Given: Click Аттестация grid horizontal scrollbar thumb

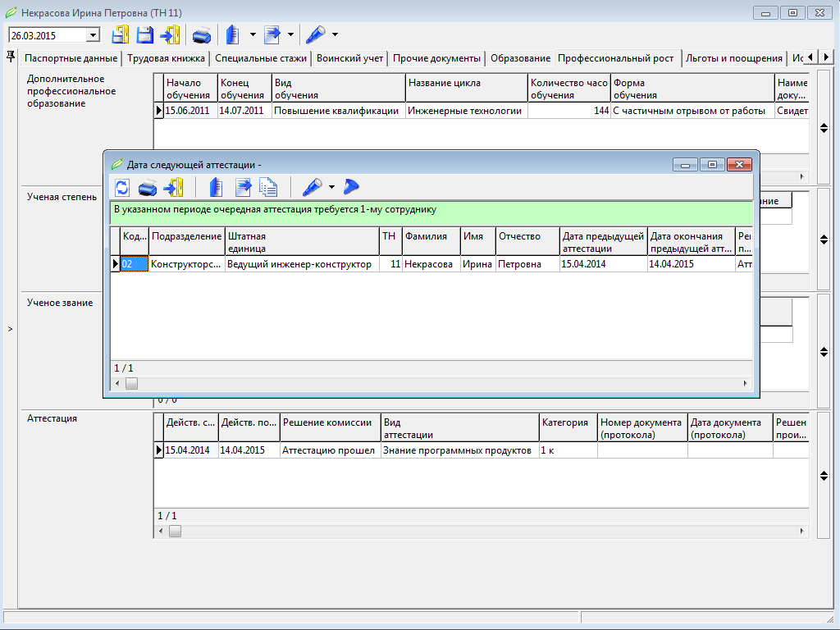Looking at the screenshot, I should coord(176,531).
